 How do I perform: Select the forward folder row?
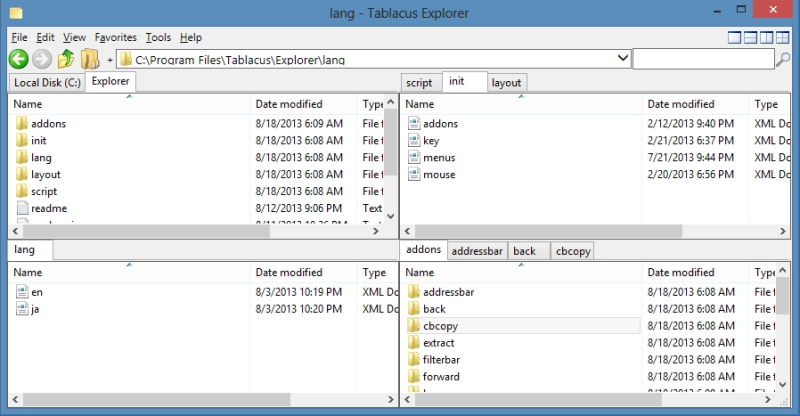coord(523,376)
